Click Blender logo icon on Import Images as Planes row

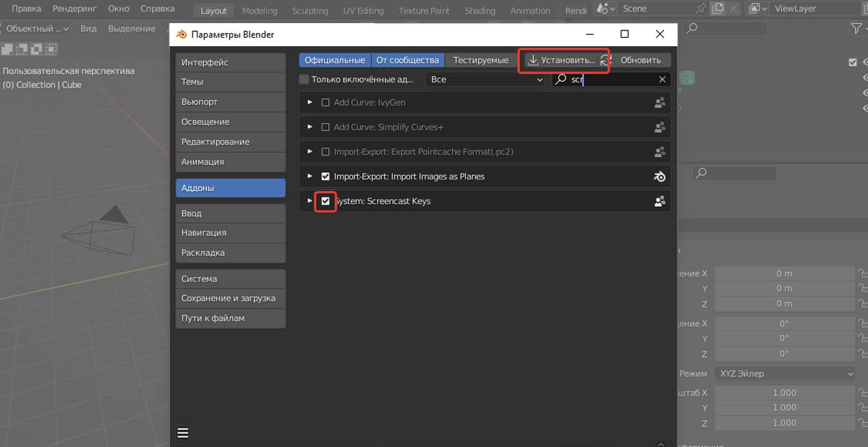660,176
